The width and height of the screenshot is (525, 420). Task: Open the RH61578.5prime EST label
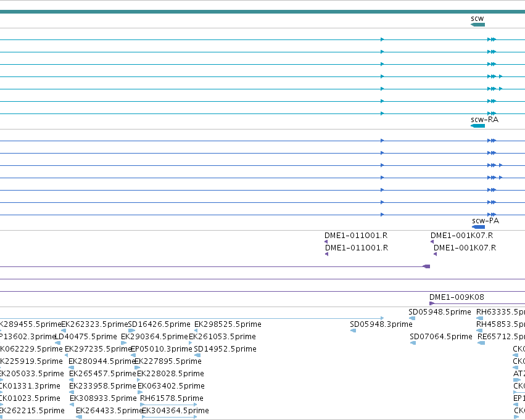[x=172, y=398]
